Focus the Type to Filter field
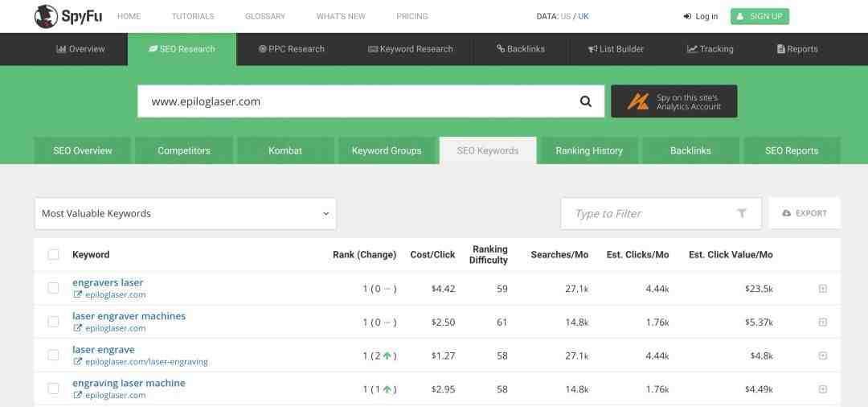 coord(661,213)
